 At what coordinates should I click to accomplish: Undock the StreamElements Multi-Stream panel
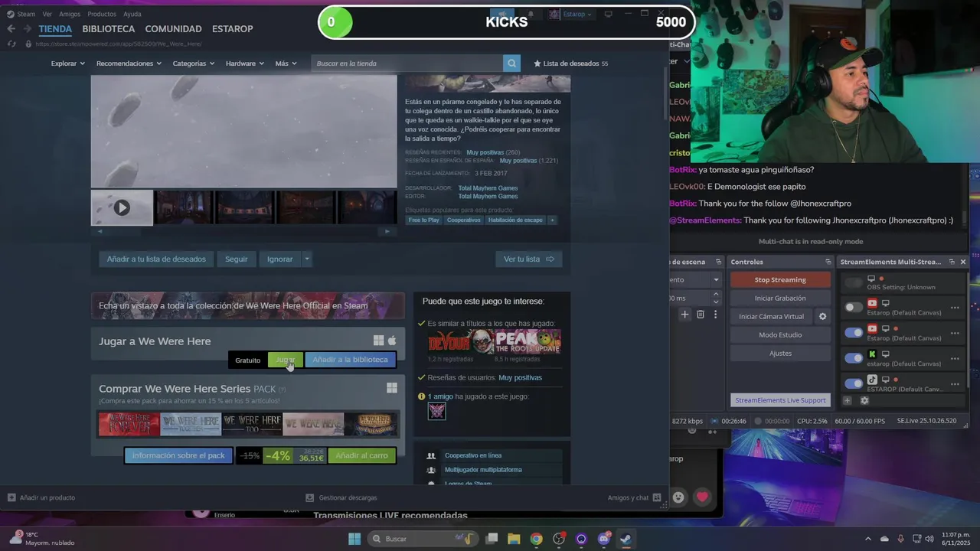[x=952, y=262]
